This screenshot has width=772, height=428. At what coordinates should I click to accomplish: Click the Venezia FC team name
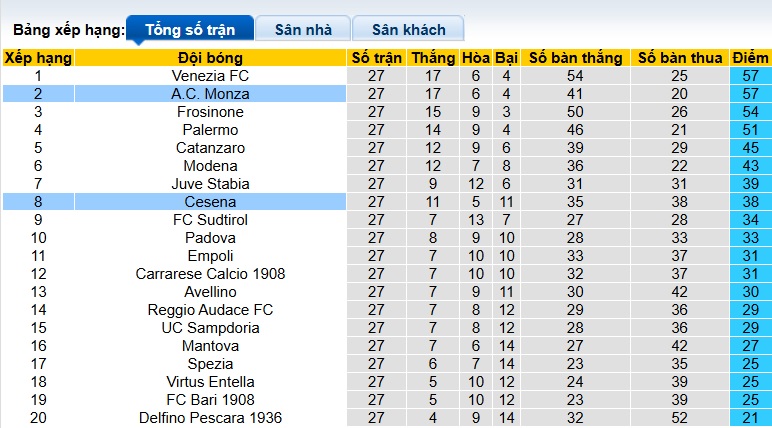[210, 76]
